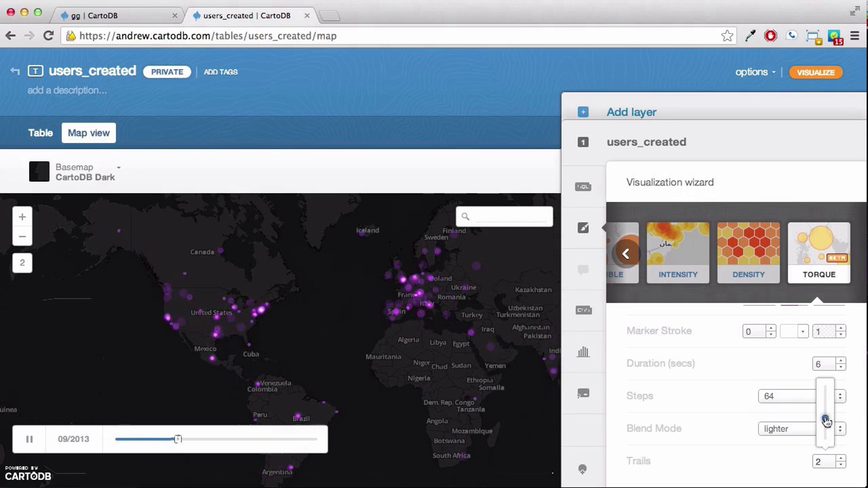Screen dimensions: 868x488
Task: Open the options dropdown menu
Action: point(755,72)
